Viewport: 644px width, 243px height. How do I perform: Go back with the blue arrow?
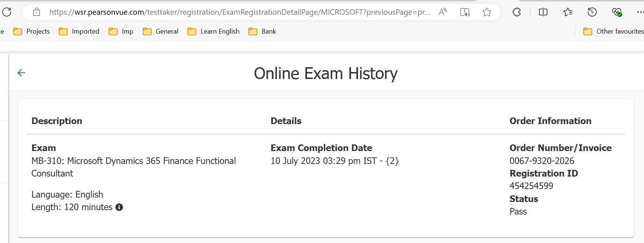click(21, 73)
